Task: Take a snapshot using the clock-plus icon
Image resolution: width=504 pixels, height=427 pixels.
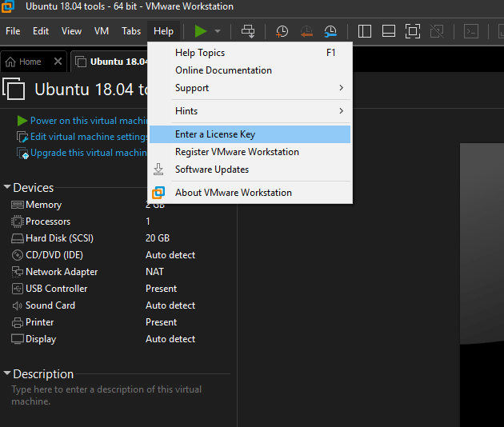Action: pyautogui.click(x=282, y=31)
